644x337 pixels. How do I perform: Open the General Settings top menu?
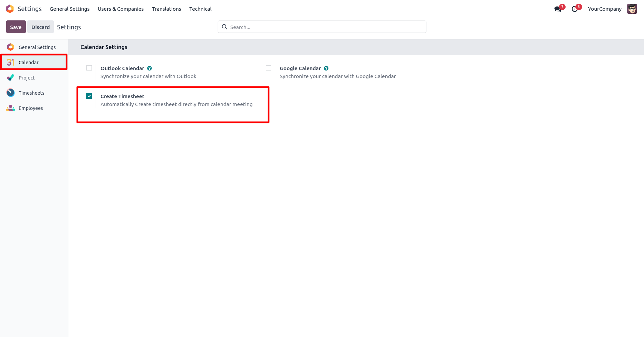69,9
